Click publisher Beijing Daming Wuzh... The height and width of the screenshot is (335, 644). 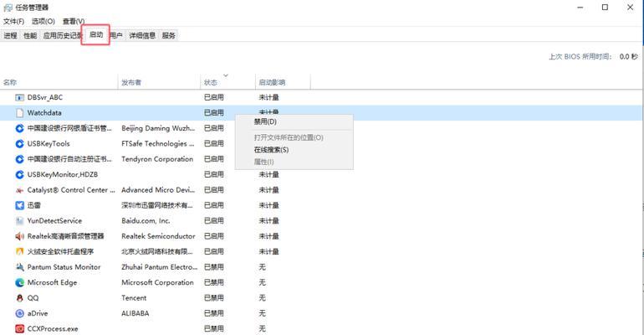[158, 128]
